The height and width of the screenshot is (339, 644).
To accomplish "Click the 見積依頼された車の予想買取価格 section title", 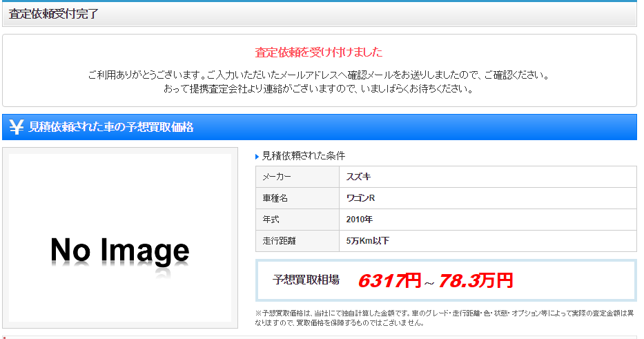I will [x=111, y=127].
